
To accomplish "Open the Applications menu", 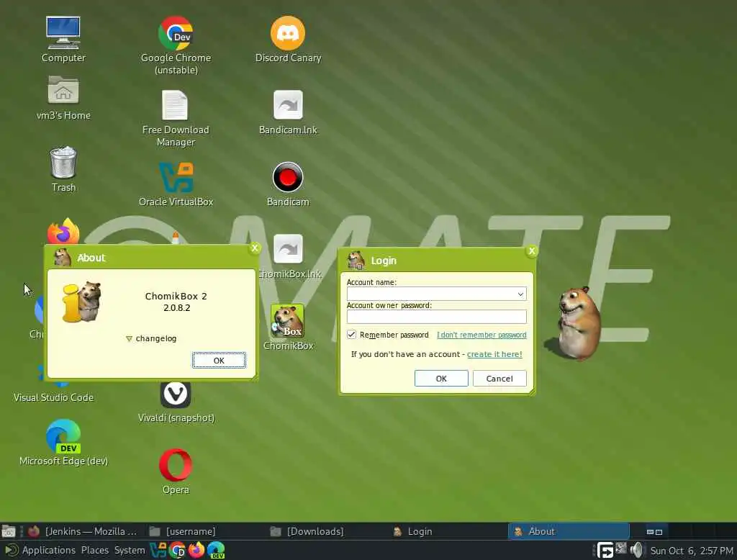I will coord(48,550).
